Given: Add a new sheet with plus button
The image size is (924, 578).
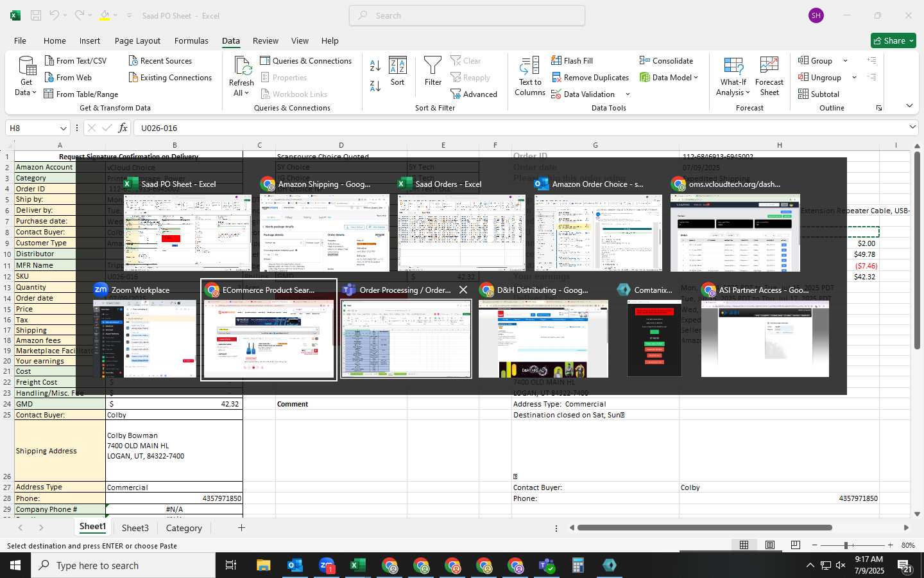Looking at the screenshot, I should point(241,528).
